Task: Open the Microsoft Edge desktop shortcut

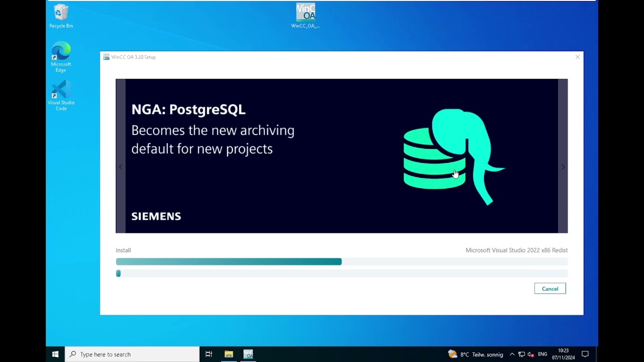Action: click(61, 57)
